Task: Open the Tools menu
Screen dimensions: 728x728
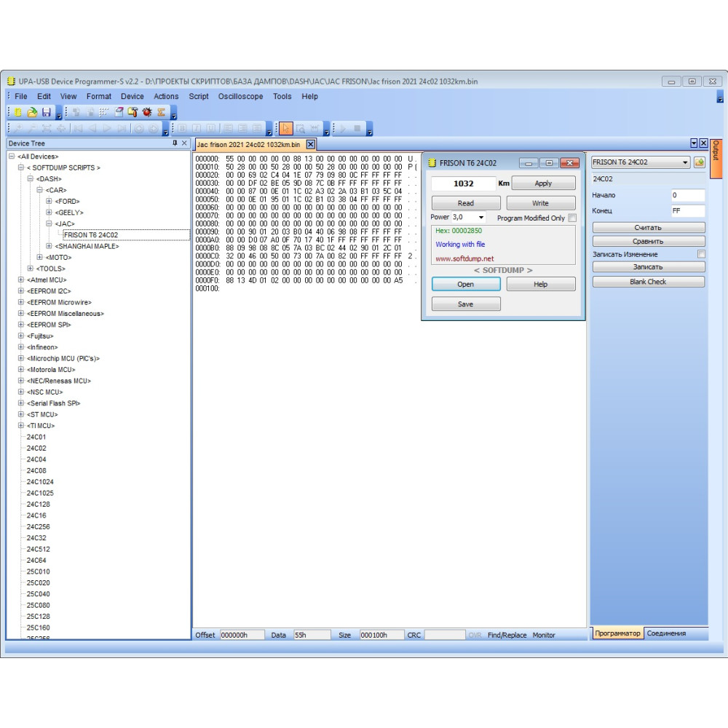Action: pyautogui.click(x=282, y=96)
